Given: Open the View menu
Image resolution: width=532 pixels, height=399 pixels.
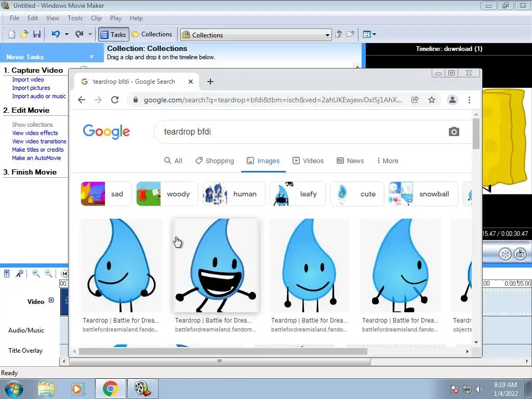Looking at the screenshot, I should pyautogui.click(x=52, y=18).
